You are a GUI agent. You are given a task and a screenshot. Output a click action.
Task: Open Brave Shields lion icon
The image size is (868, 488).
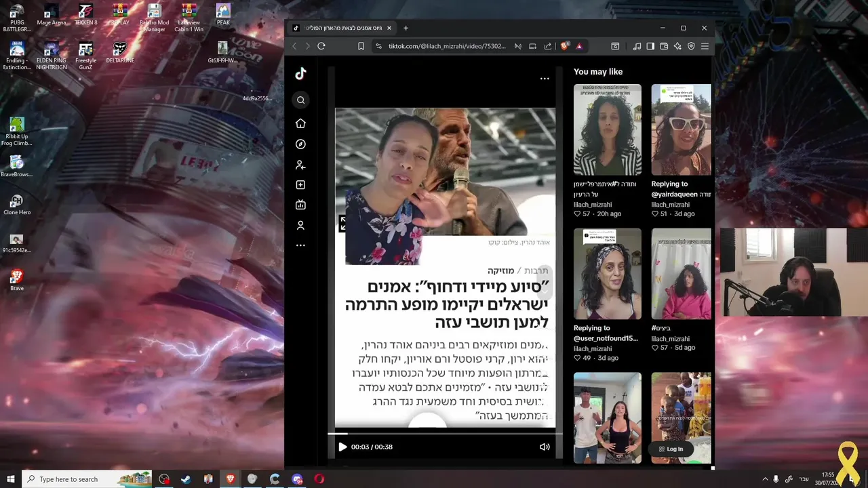[565, 46]
